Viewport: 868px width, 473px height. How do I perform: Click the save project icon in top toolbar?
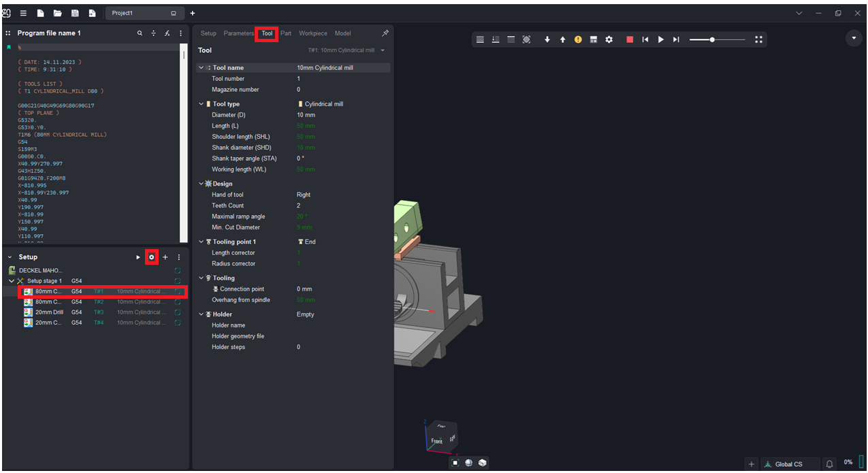(75, 13)
